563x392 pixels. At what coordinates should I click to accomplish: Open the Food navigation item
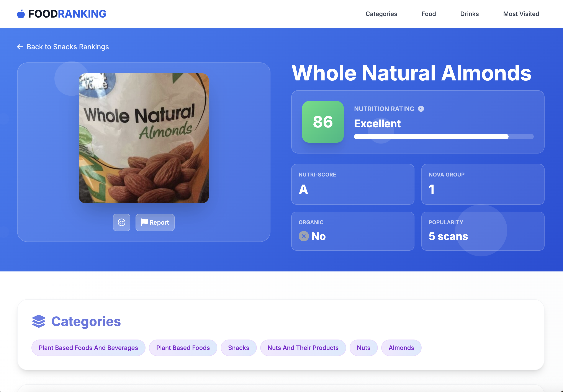tap(428, 14)
